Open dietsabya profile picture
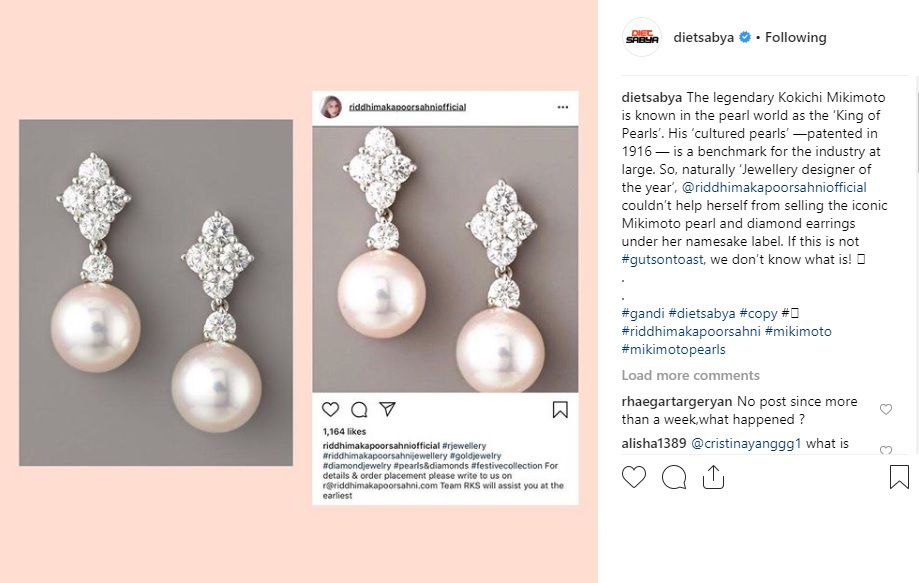 642,38
